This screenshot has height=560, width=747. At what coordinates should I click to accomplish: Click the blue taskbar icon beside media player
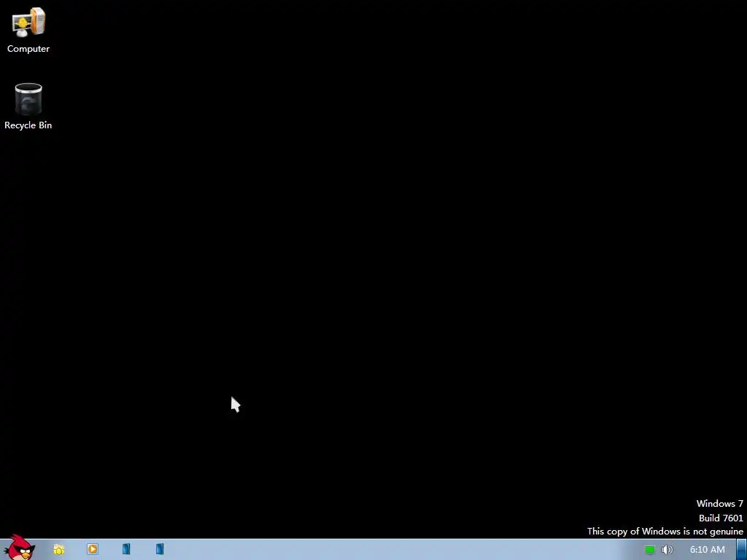(126, 550)
